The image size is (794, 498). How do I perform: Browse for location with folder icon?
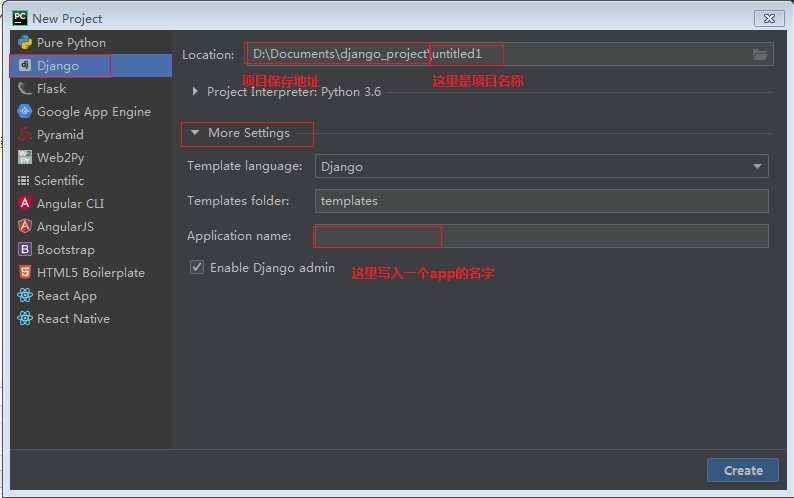[760, 54]
